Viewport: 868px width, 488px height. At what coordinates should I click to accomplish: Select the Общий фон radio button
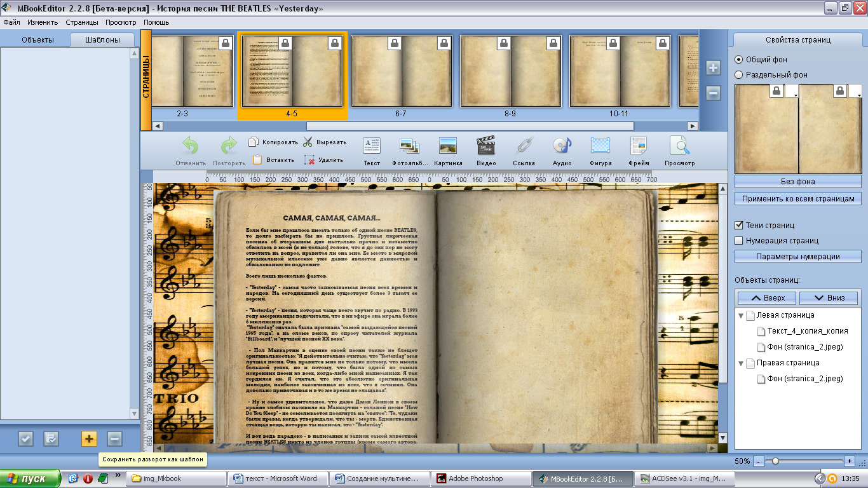tap(738, 59)
